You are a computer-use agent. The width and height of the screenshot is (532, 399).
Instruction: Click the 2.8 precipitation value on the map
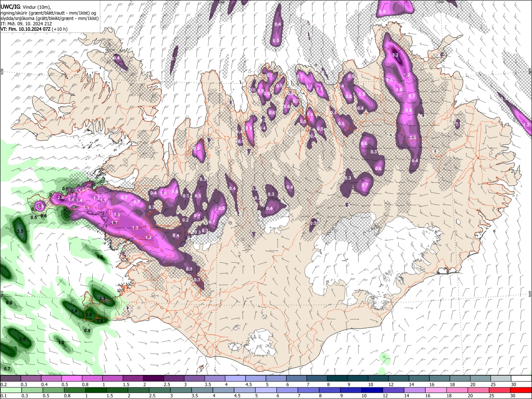61,198
